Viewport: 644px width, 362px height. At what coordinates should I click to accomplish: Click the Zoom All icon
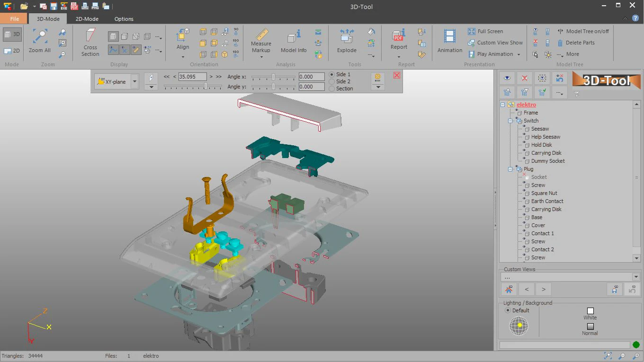pos(39,42)
